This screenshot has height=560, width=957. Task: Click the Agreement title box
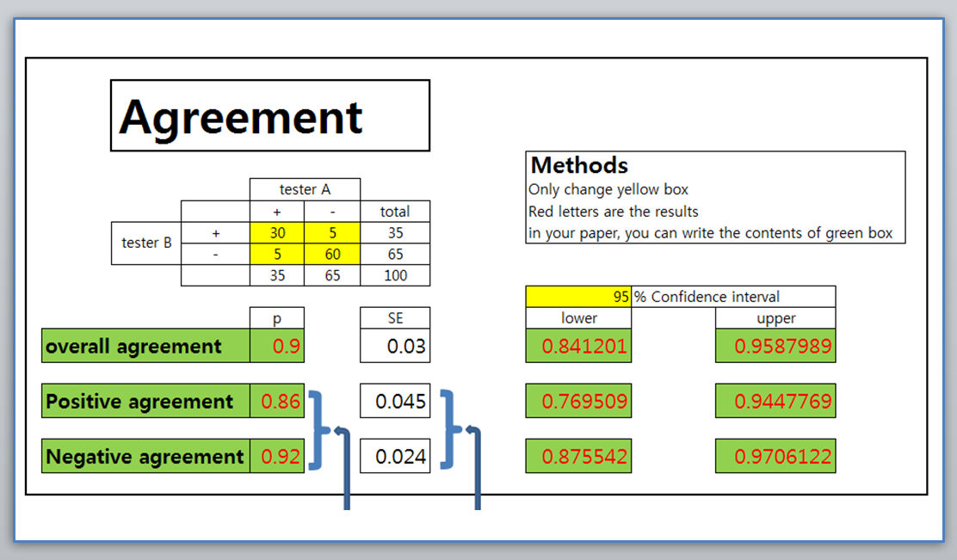(x=269, y=114)
